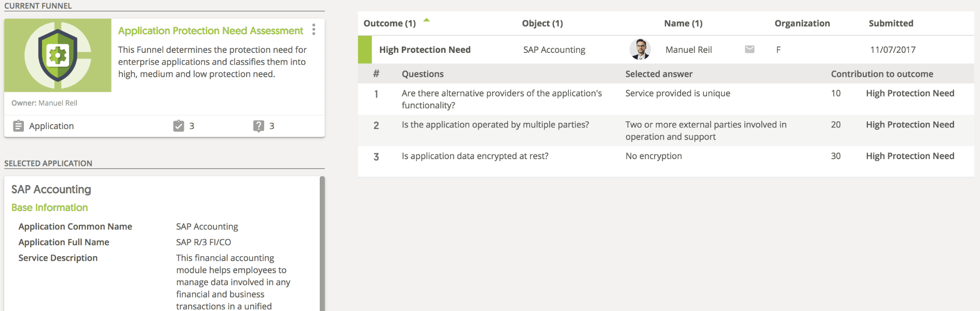Click the completed assessments checkmark icon
The width and height of the screenshot is (980, 311).
click(179, 126)
